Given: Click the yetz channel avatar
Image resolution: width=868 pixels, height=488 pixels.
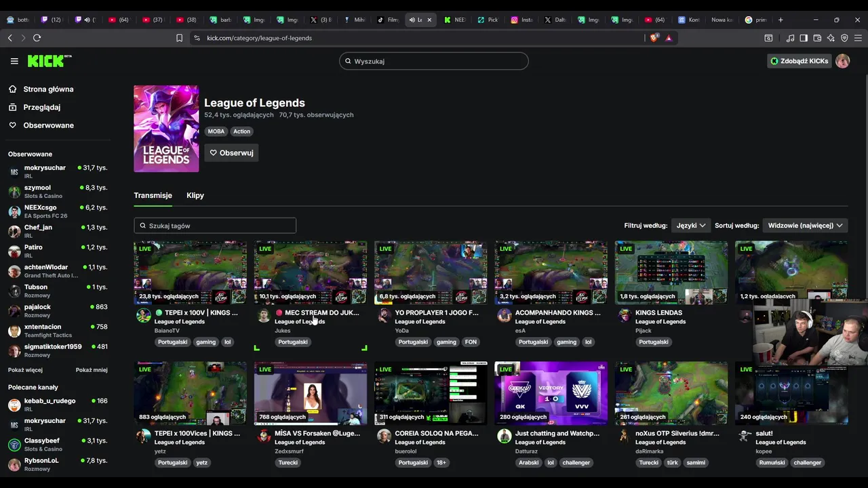Looking at the screenshot, I should coord(143,436).
